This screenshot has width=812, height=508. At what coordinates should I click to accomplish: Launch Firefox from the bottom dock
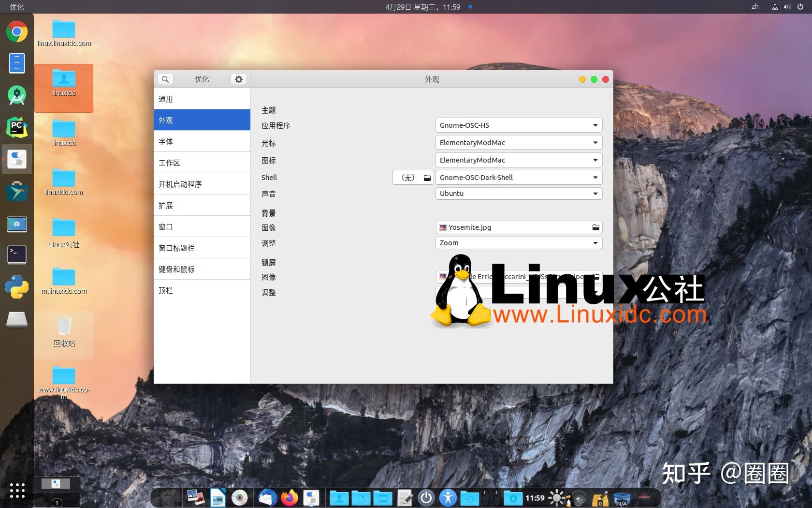(289, 497)
